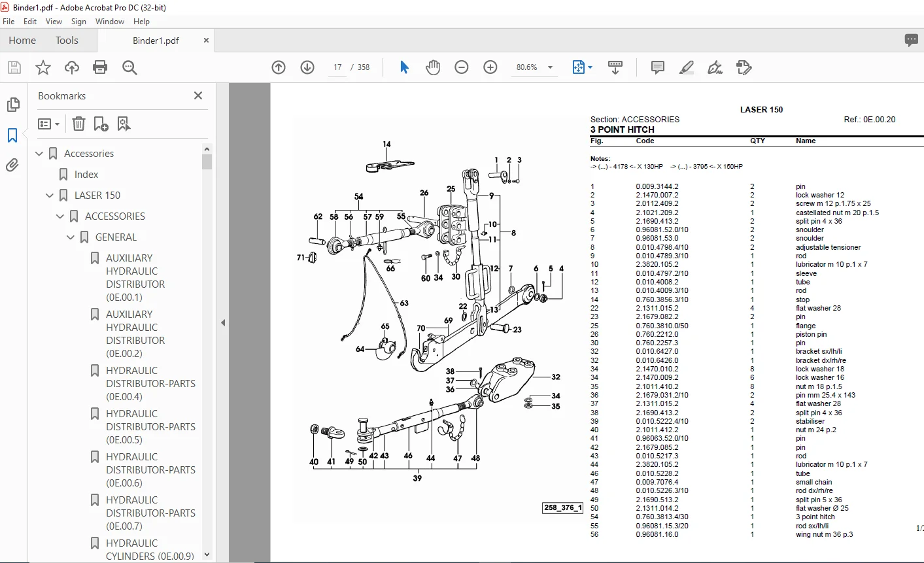Add a new bookmark
The image size is (924, 563).
101,124
